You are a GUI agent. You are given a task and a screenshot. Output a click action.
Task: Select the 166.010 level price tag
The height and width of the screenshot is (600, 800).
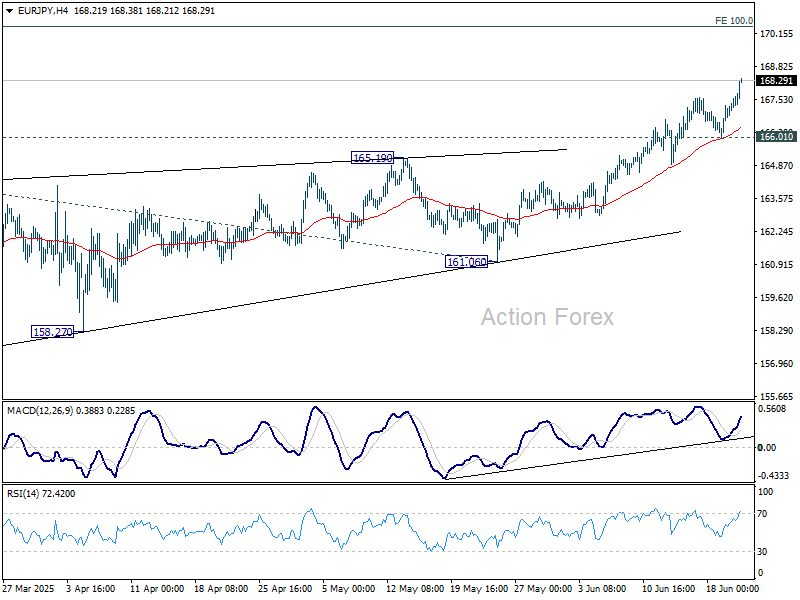pos(776,136)
